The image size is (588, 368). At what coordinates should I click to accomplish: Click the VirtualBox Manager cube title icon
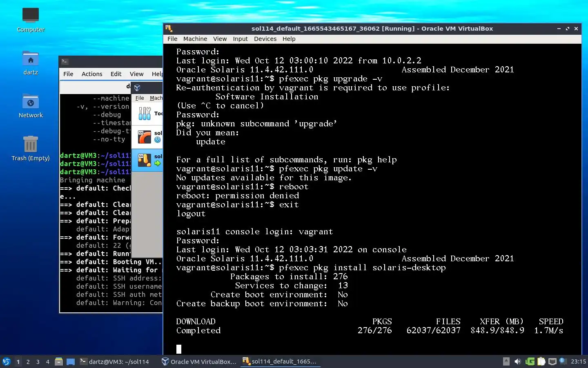137,88
